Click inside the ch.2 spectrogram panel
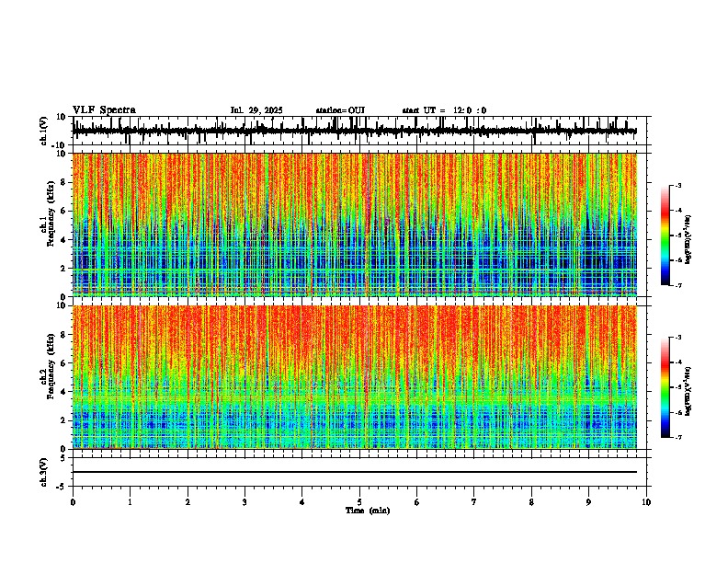 [355, 377]
